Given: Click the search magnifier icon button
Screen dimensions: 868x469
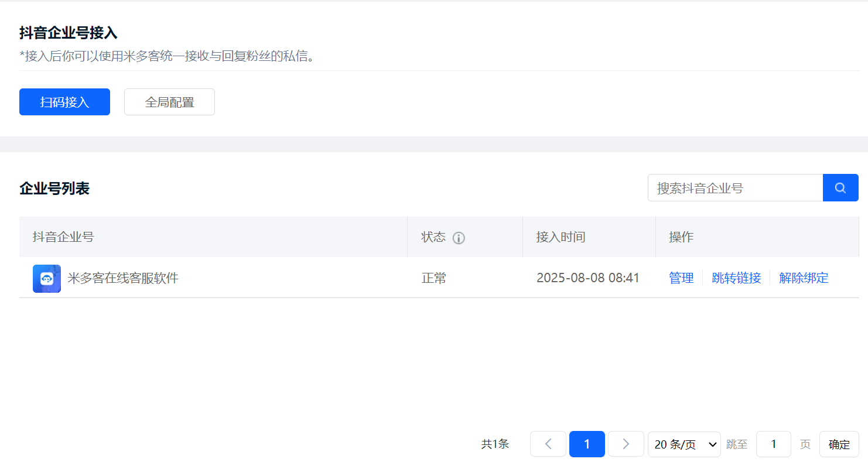Looking at the screenshot, I should (x=840, y=188).
